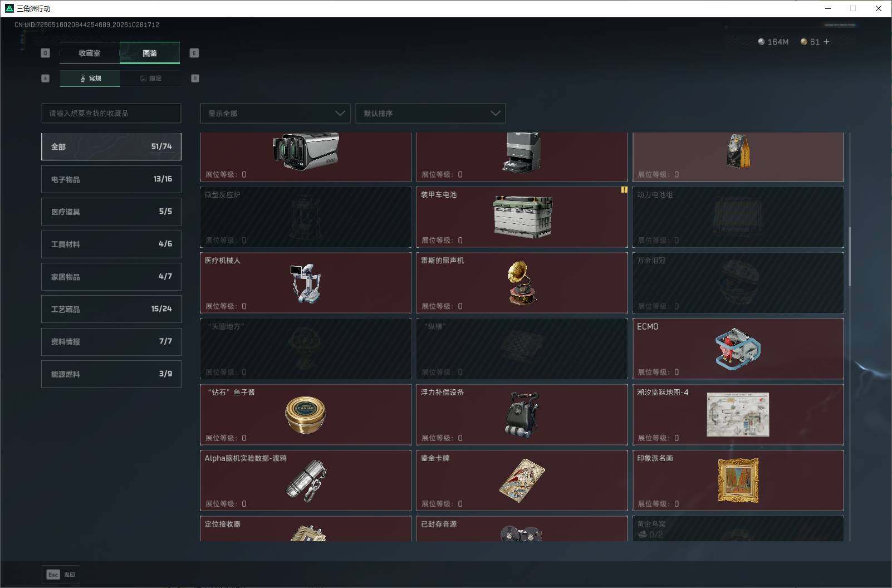
Task: Choose the 工艺藏品 category
Action: [x=111, y=309]
